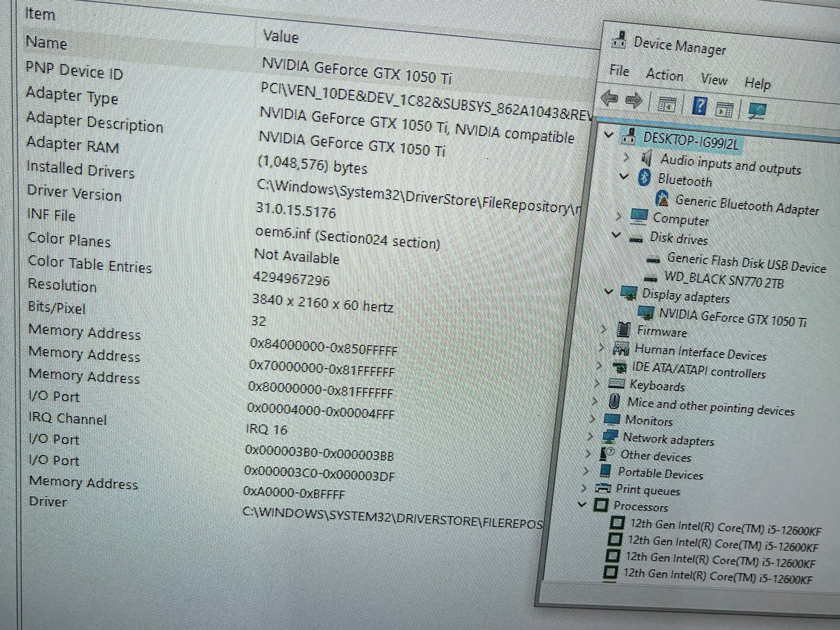The image size is (840, 630).
Task: Select the DESKTOP-IG99I2L root node
Action: (x=691, y=141)
